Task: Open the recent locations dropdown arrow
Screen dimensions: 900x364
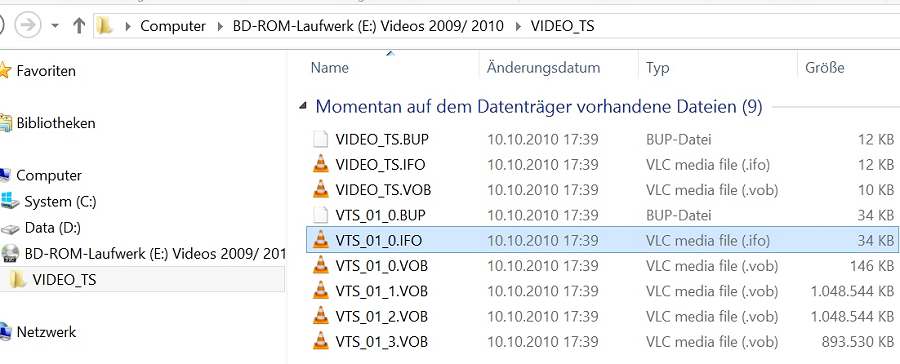Action: tap(55, 26)
